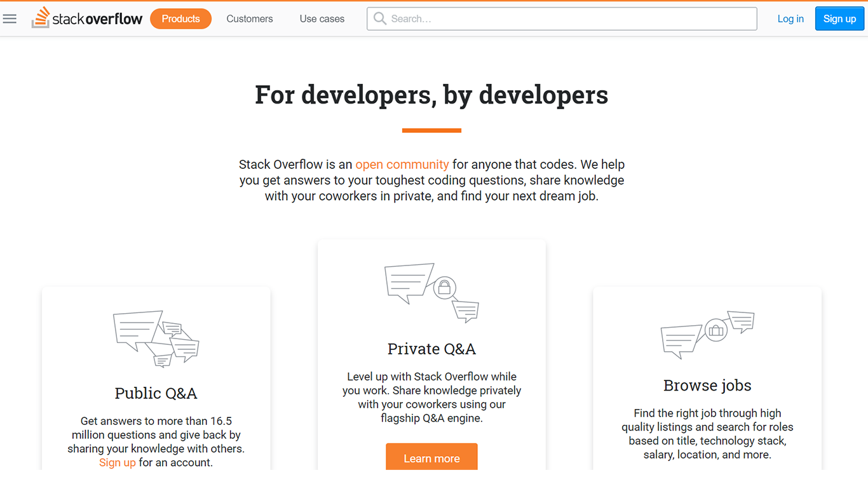Click the Stack Overflow logo
Image resolution: width=868 pixels, height=489 pixels.
[87, 18]
